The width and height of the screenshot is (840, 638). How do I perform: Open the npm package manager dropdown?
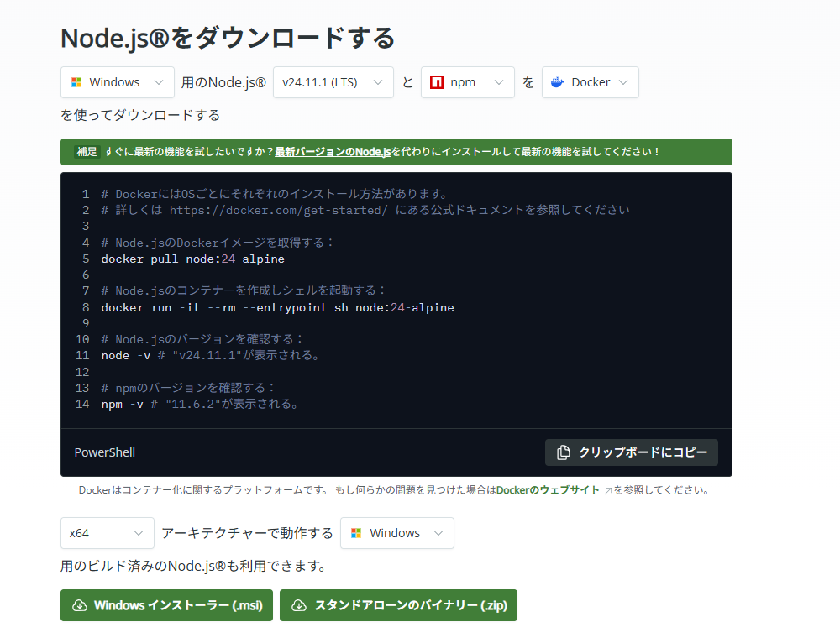click(x=468, y=82)
